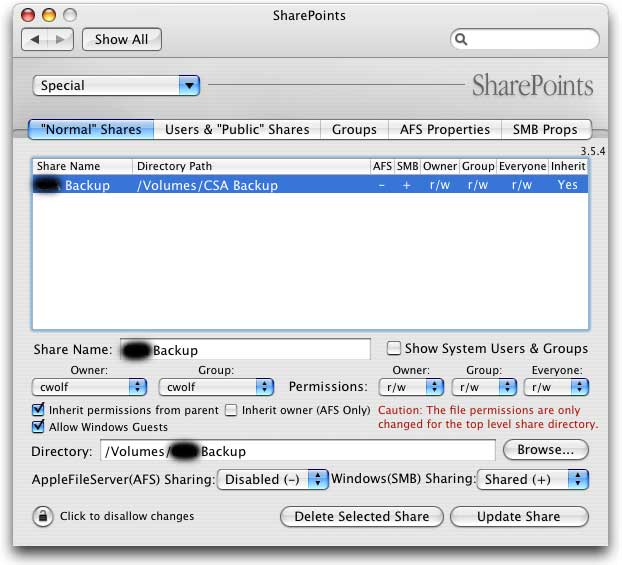
Task: Click the forward arrow in toolbar
Action: (x=62, y=40)
